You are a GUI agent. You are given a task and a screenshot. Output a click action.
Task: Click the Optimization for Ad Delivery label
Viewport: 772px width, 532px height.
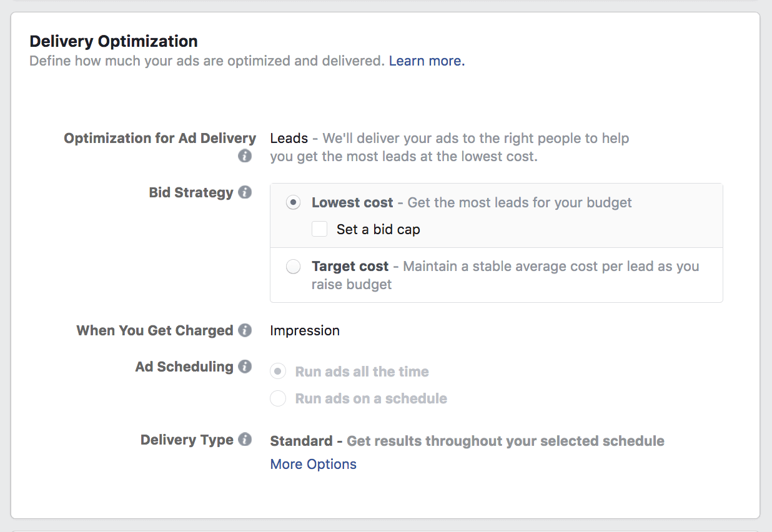(160, 138)
